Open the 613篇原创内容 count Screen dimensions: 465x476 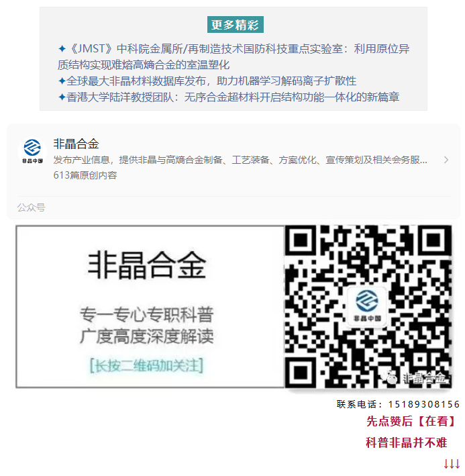click(85, 175)
